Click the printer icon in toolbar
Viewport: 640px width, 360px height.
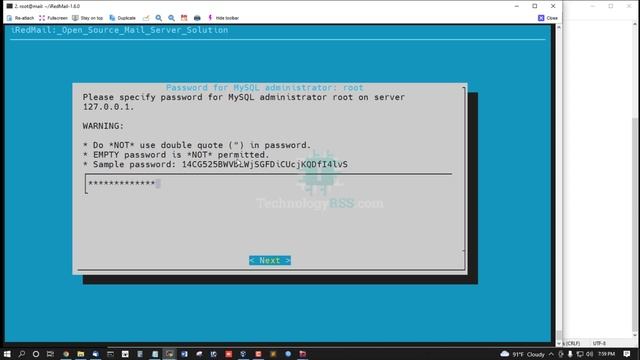(197, 18)
